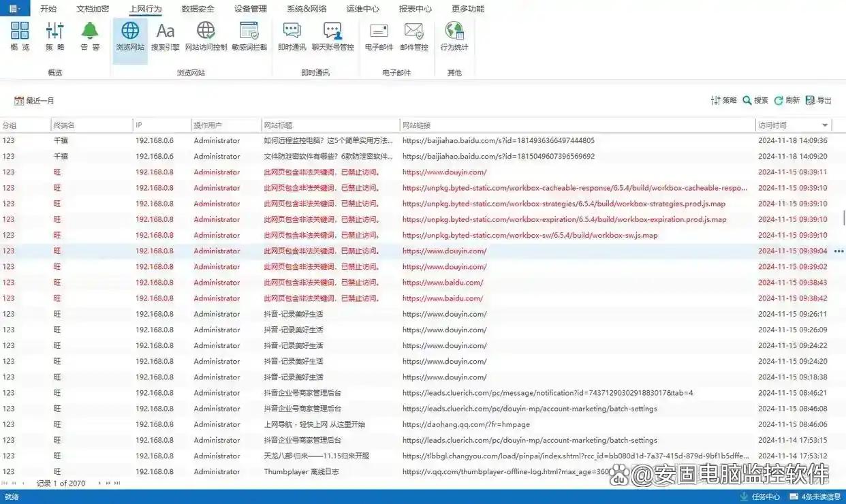The width and height of the screenshot is (846, 504).
Task: Click the 导出 export button
Action: pos(819,100)
